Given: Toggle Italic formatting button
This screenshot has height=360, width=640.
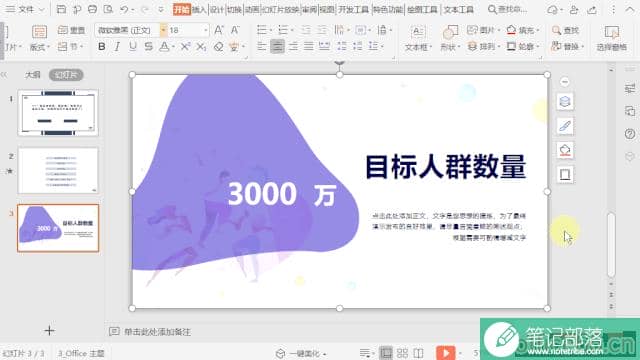Looking at the screenshot, I should [117, 47].
